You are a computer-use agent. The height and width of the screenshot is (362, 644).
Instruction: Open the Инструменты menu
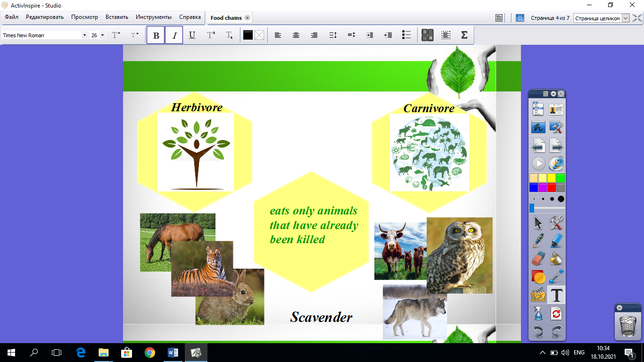(154, 17)
